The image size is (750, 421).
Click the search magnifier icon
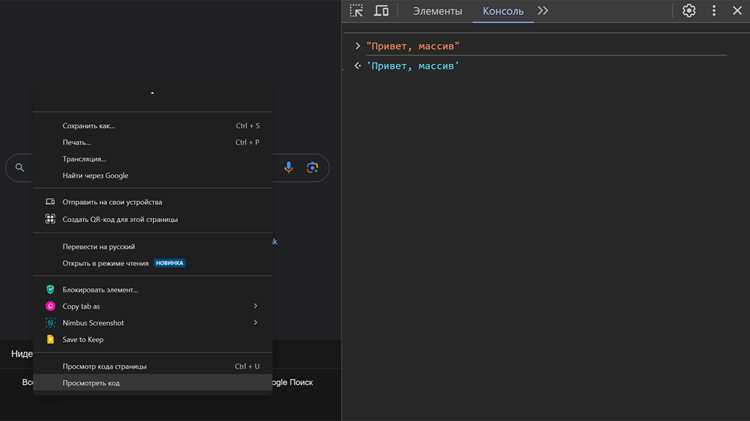pos(20,167)
